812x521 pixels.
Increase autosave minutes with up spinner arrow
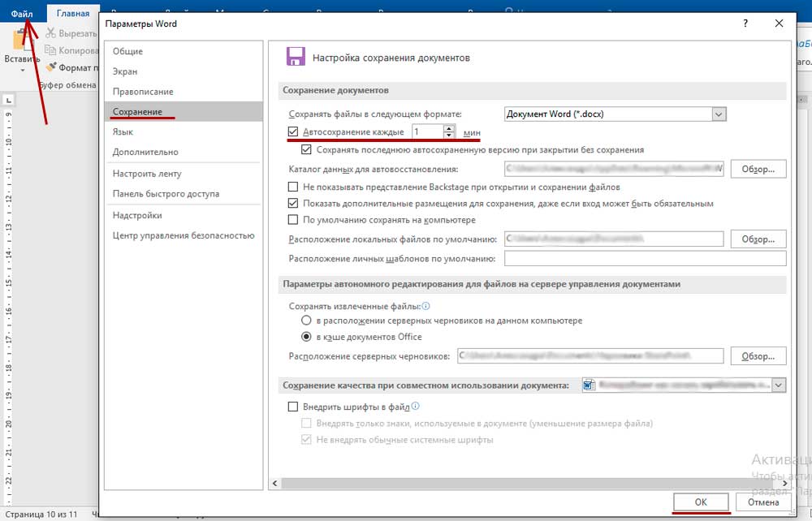click(448, 127)
